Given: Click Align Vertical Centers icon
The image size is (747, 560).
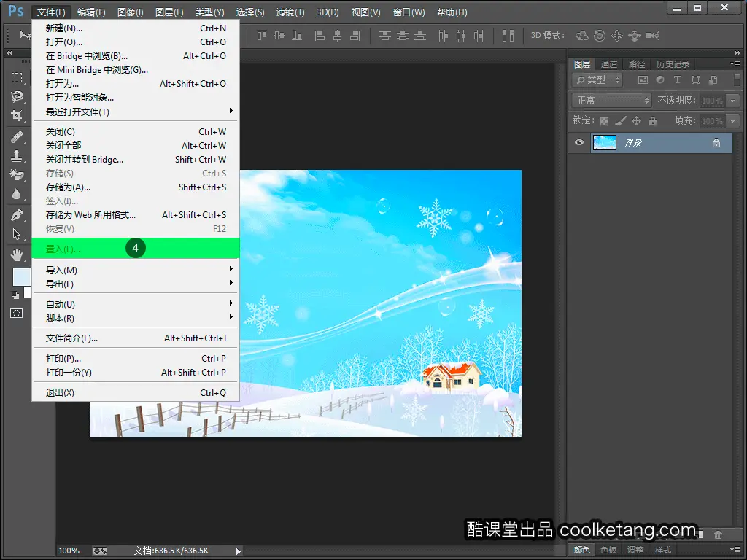Looking at the screenshot, I should click(x=279, y=35).
